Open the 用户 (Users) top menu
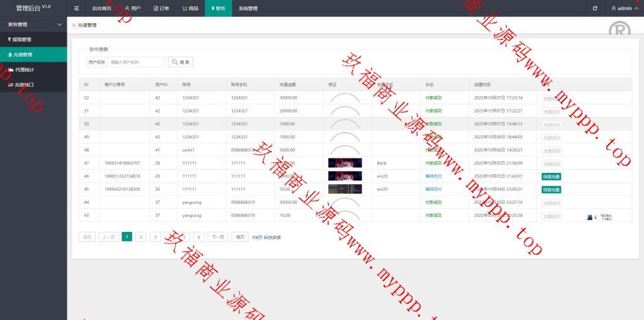The height and width of the screenshot is (320, 644). click(x=132, y=8)
